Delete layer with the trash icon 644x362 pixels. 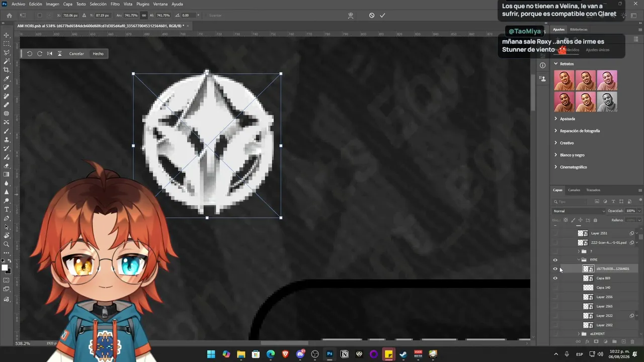pos(632,342)
